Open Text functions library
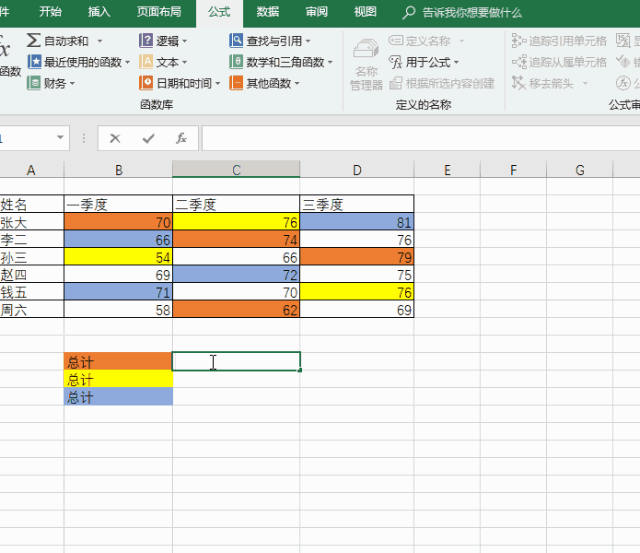Viewport: 640px width, 553px height. pyautogui.click(x=147, y=62)
